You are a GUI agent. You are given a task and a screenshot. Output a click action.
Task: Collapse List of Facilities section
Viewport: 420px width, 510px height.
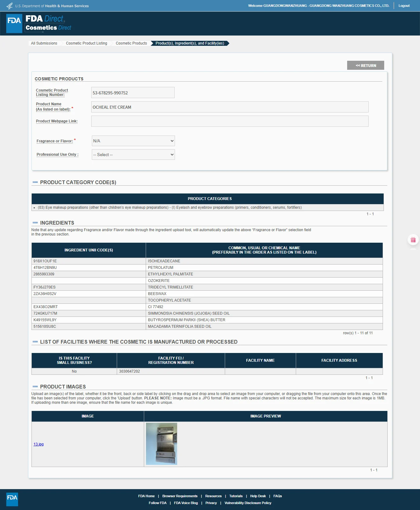tap(35, 342)
